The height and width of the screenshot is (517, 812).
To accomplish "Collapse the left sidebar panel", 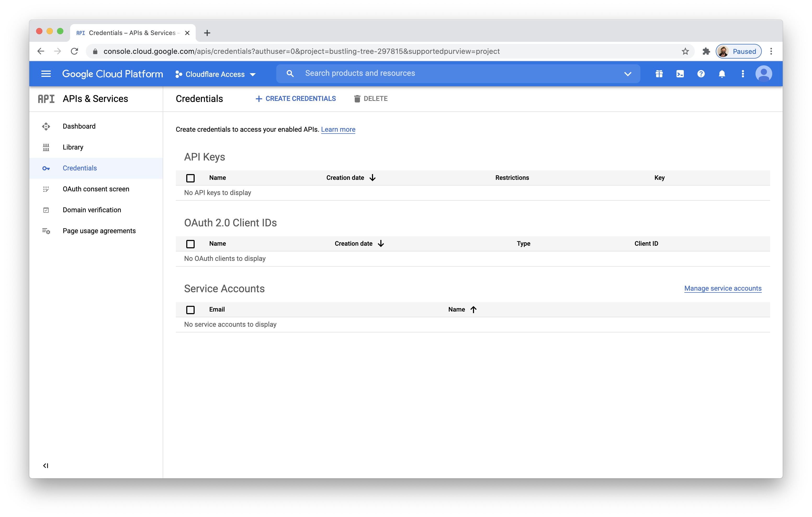I will point(46,466).
